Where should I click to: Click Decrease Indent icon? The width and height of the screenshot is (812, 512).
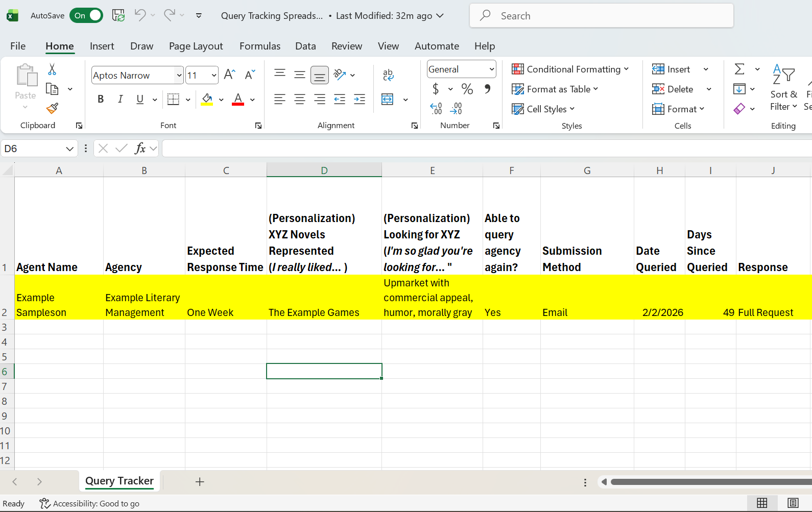(x=340, y=99)
